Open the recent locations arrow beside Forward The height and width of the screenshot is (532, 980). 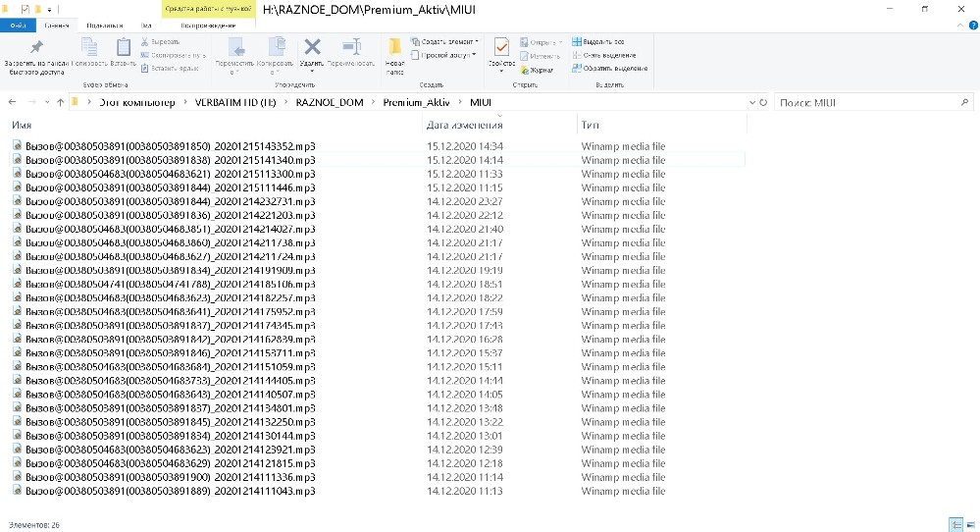(47, 102)
